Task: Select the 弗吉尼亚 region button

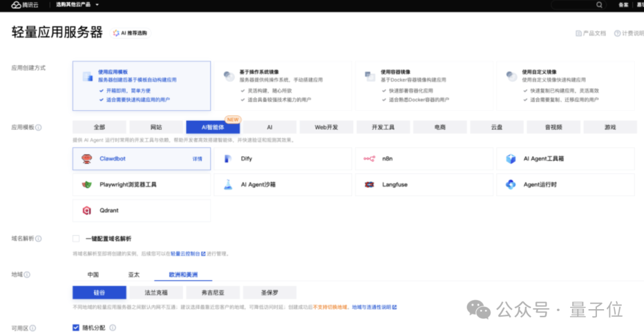Action: [213, 293]
